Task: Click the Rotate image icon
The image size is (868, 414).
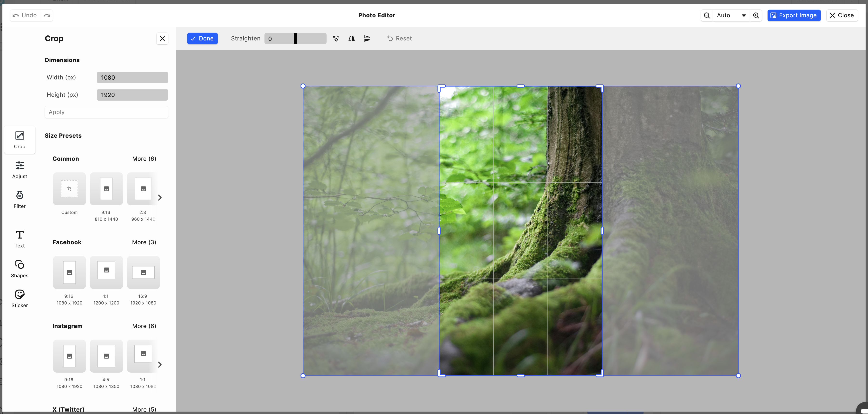Action: point(336,38)
